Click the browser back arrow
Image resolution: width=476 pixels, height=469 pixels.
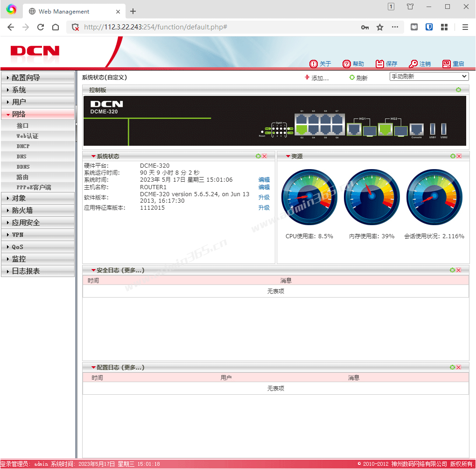(11, 27)
